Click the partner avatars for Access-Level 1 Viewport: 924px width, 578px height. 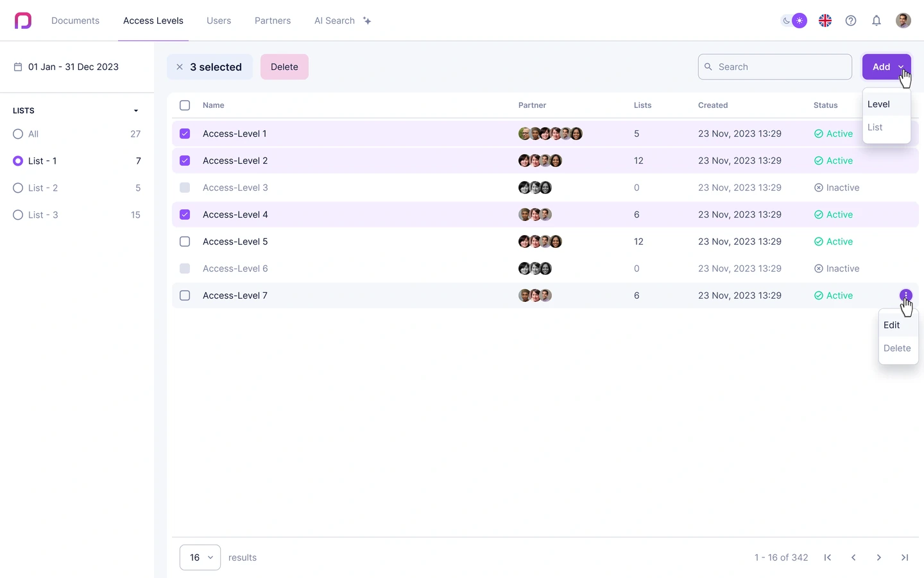551,134
